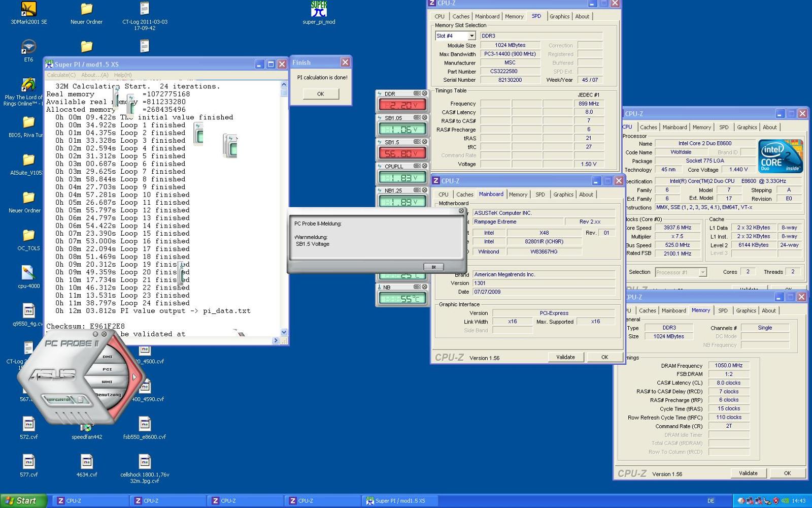Click DRAM Frequency value 1050.0 MHz
The image size is (812, 508).
(x=729, y=365)
